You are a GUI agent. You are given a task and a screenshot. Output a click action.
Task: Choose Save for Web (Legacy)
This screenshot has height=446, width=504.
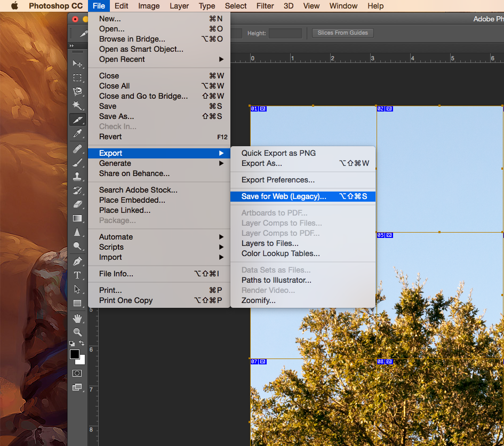[303, 196]
